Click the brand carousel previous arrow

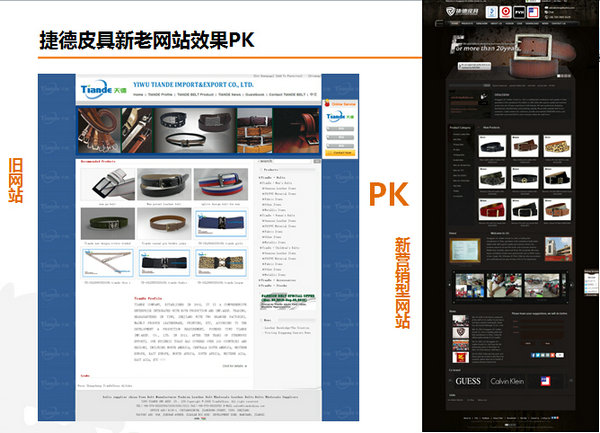450,381
